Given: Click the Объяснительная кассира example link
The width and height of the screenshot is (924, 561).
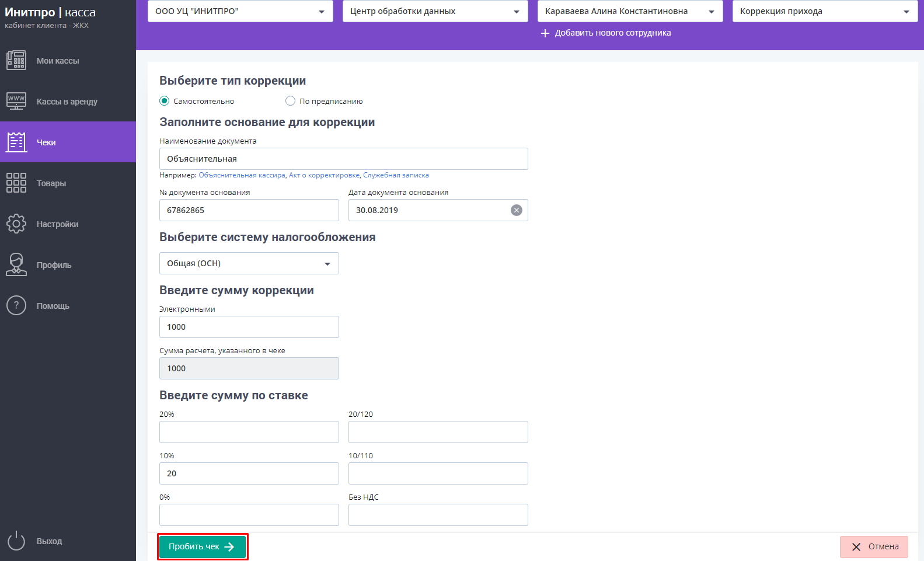Looking at the screenshot, I should (242, 175).
